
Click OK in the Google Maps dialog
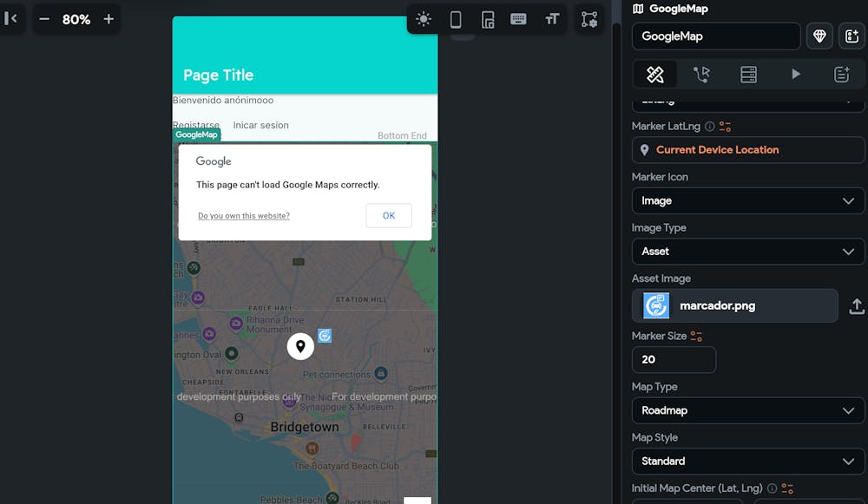tap(389, 216)
